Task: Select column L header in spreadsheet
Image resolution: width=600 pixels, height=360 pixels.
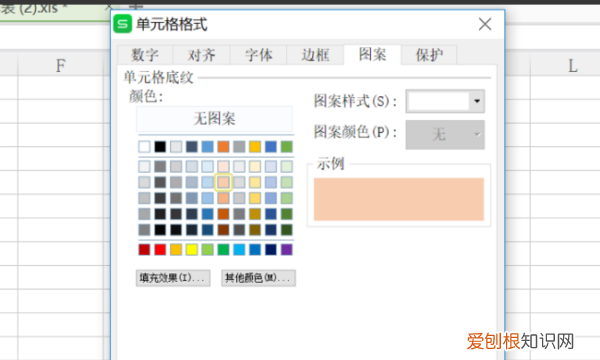Action: tap(565, 65)
